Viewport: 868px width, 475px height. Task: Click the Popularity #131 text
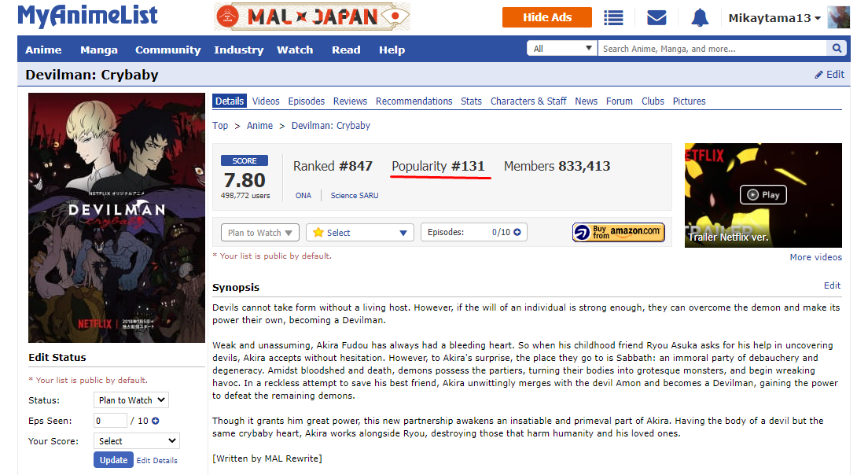click(x=438, y=166)
